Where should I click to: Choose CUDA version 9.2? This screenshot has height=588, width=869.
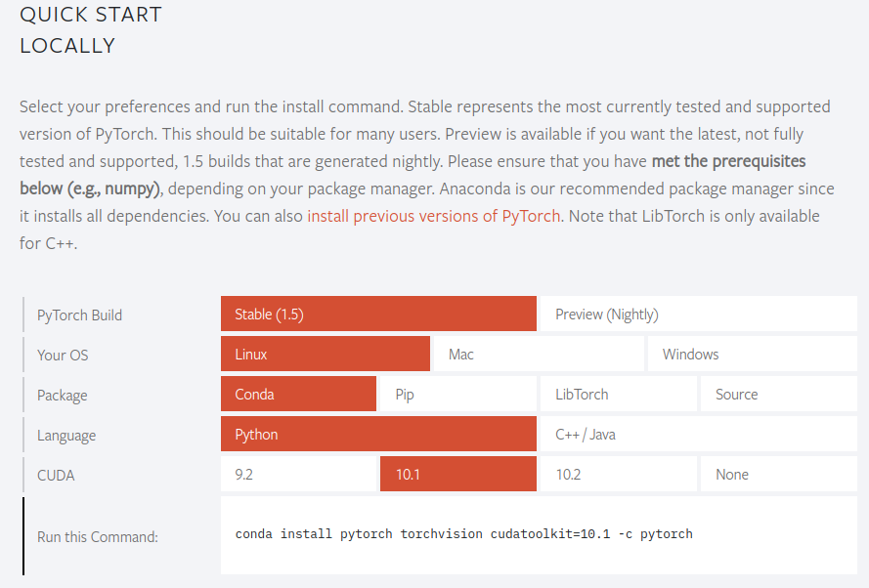tap(298, 475)
